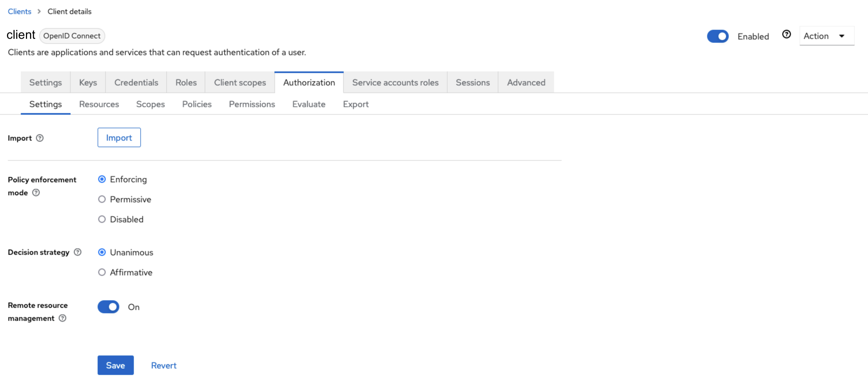Click the Import button

[x=119, y=137]
